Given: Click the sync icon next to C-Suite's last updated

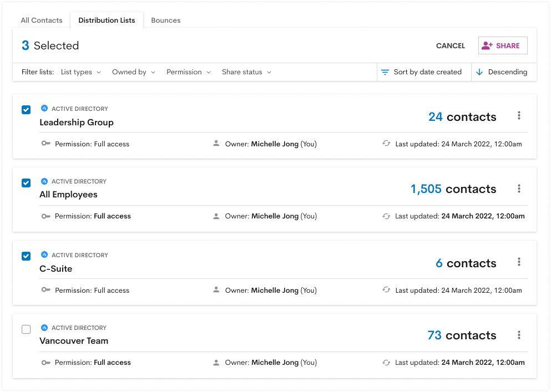Looking at the screenshot, I should [x=386, y=290].
